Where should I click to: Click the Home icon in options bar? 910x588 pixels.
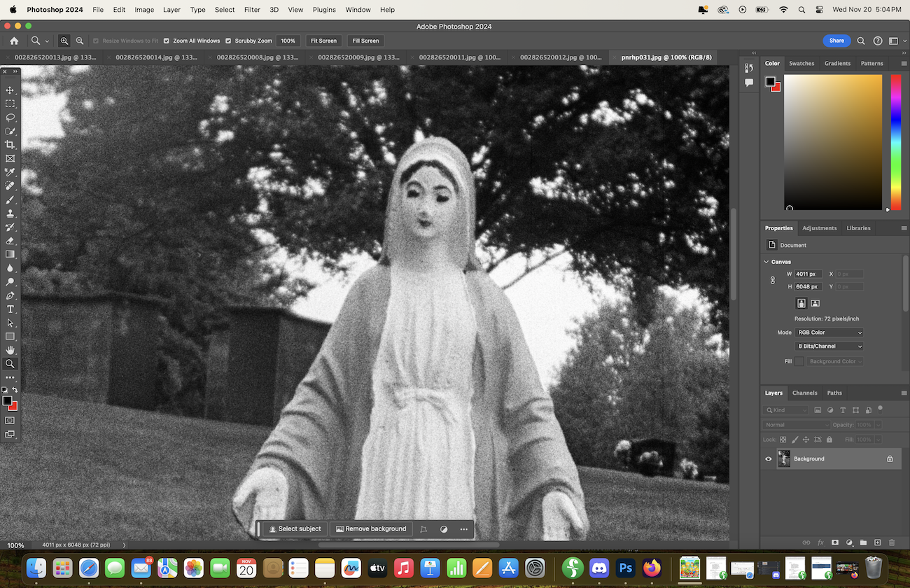[14, 41]
